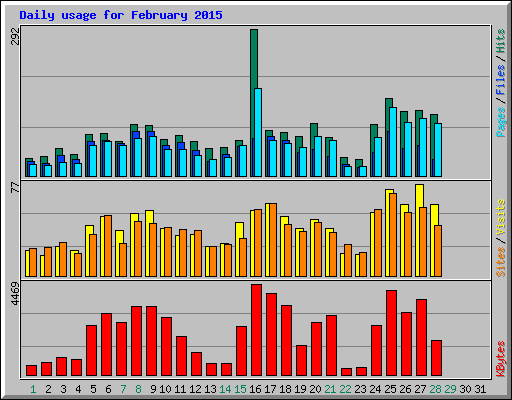
Task: Click day label "17" on the x-axis
Action: 270,389
